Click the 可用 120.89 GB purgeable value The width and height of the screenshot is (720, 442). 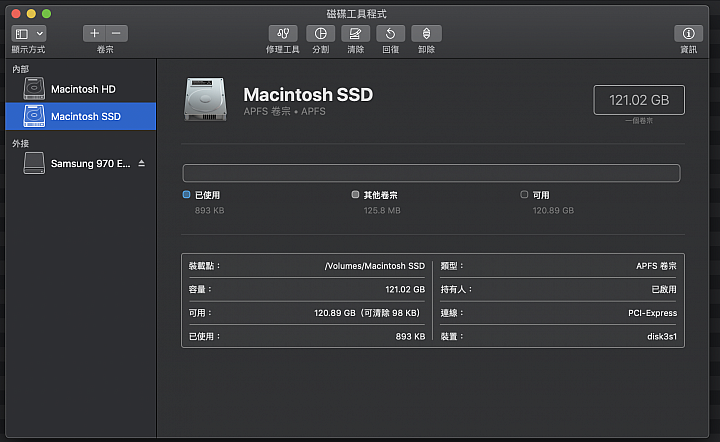point(367,313)
